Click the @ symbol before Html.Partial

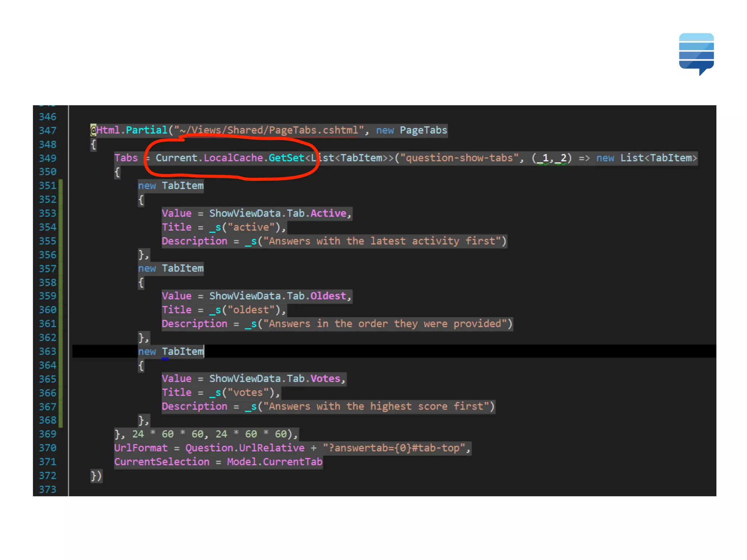coord(93,130)
